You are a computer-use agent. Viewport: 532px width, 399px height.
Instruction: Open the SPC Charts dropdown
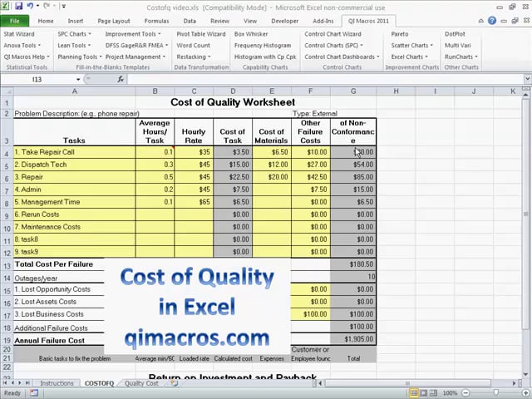[74, 34]
